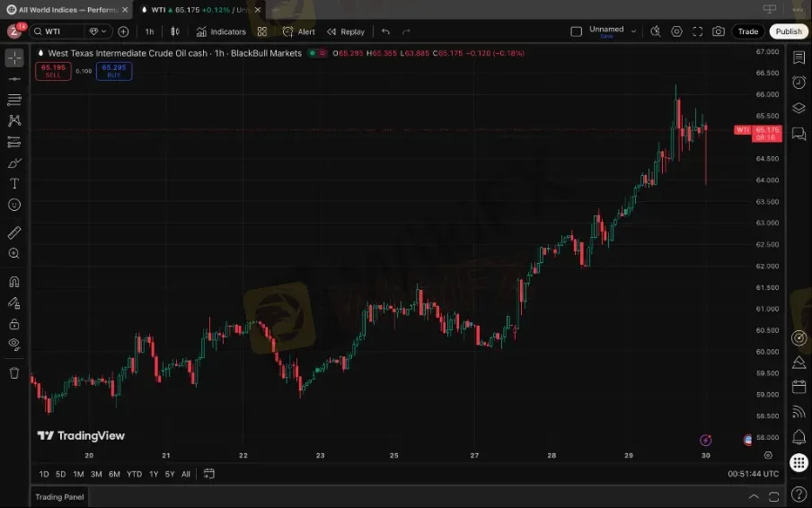
Task: Select the Brush drawing tool
Action: (14, 162)
